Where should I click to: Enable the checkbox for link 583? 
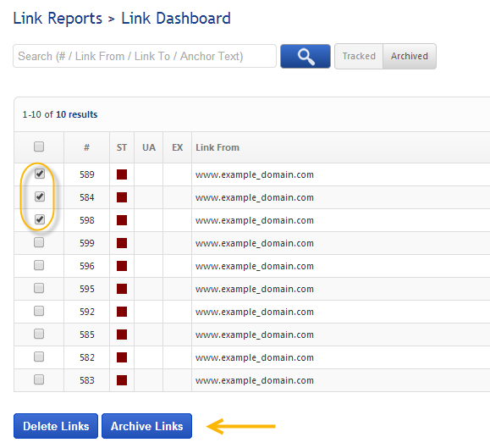[x=39, y=379]
